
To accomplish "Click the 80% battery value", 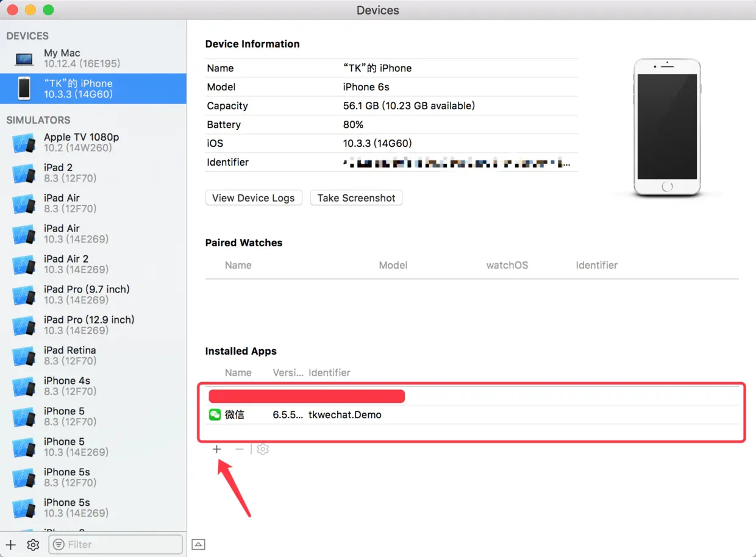I will point(353,125).
